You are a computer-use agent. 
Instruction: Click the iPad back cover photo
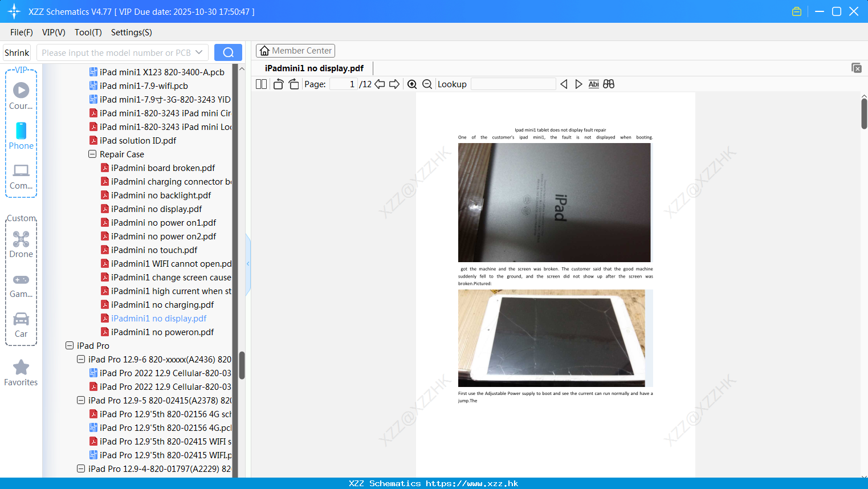(555, 202)
